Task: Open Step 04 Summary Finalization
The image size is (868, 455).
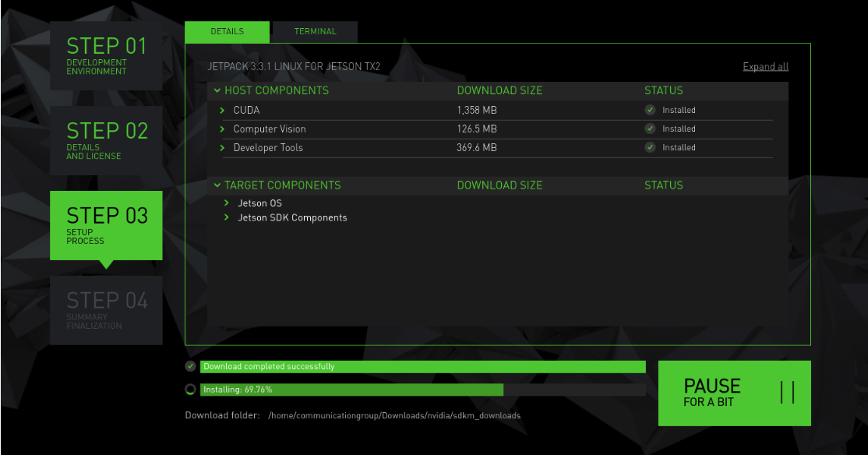Action: coord(106,310)
